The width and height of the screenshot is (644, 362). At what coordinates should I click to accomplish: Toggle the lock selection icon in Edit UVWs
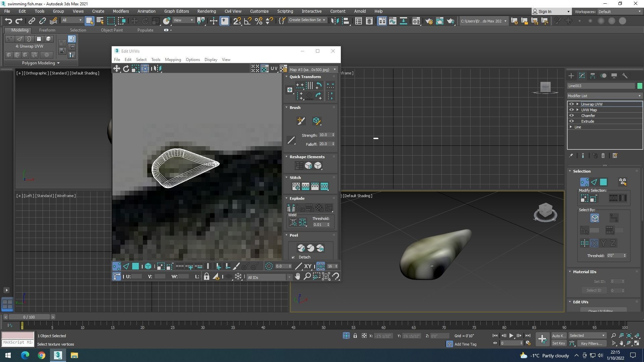(x=207, y=277)
